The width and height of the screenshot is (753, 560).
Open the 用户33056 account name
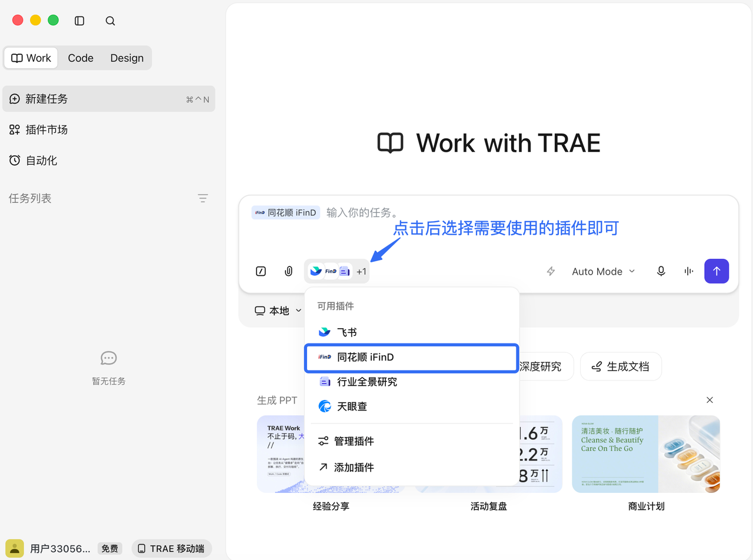coord(61,549)
